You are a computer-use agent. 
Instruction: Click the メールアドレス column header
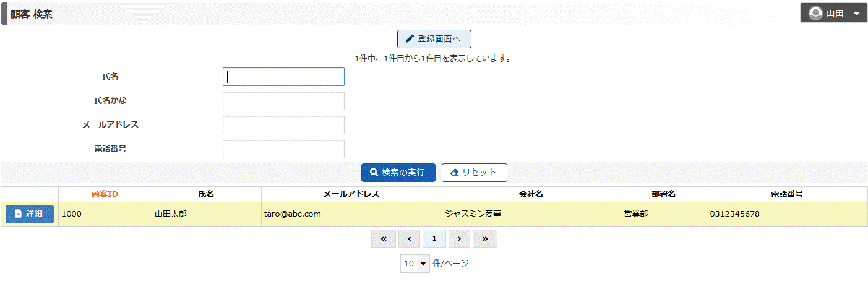coord(351,194)
